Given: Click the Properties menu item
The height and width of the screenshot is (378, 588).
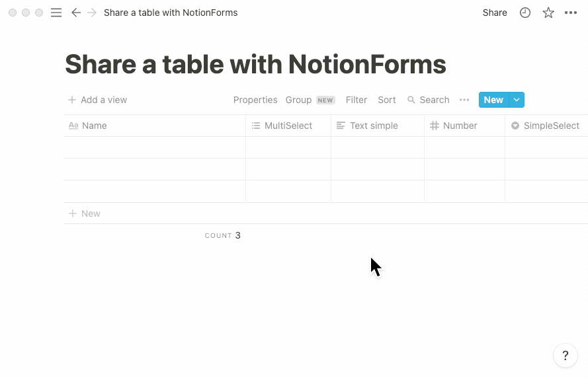Looking at the screenshot, I should 255,100.
